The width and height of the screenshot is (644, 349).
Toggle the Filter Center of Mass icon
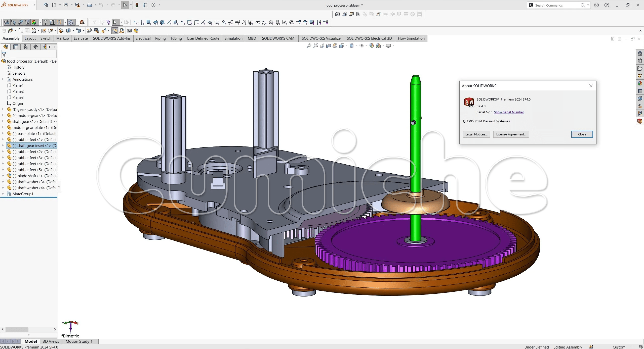pos(291,22)
